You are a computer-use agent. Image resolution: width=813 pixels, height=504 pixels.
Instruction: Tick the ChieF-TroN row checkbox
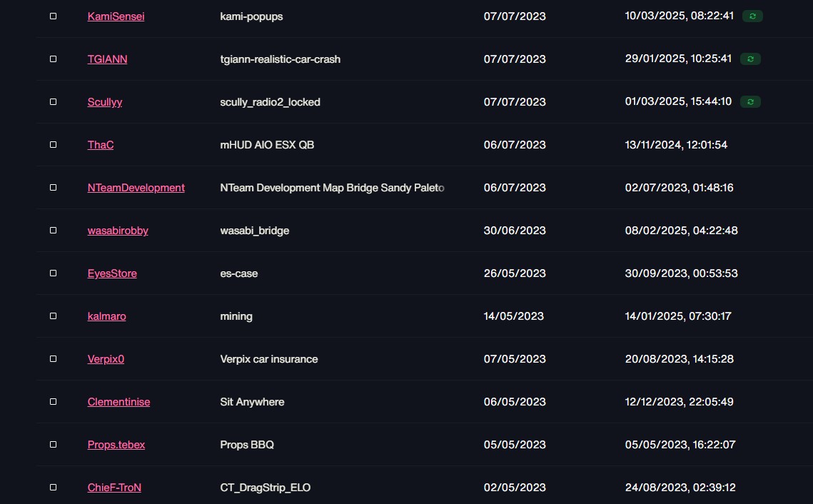point(53,488)
